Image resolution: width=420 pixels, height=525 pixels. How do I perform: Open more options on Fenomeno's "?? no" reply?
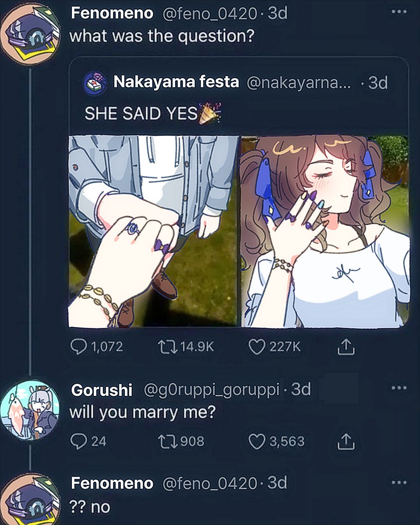[398, 483]
